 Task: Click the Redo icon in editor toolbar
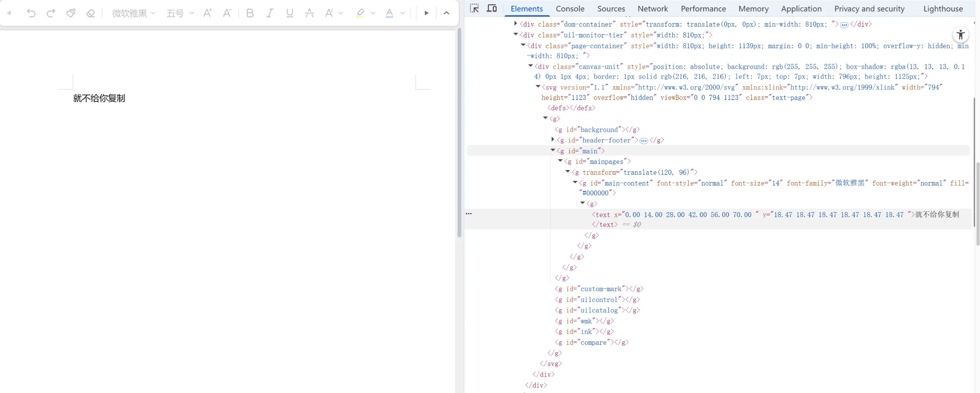[x=51, y=13]
